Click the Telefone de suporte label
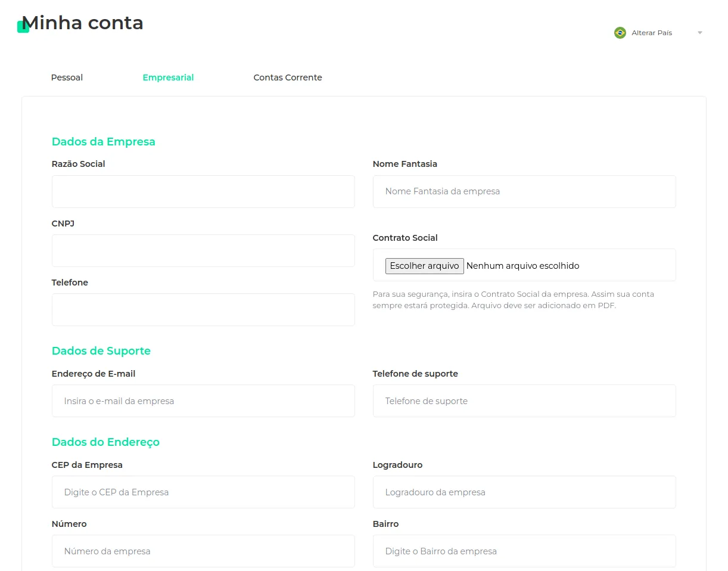This screenshot has height=571, width=728. click(x=415, y=374)
